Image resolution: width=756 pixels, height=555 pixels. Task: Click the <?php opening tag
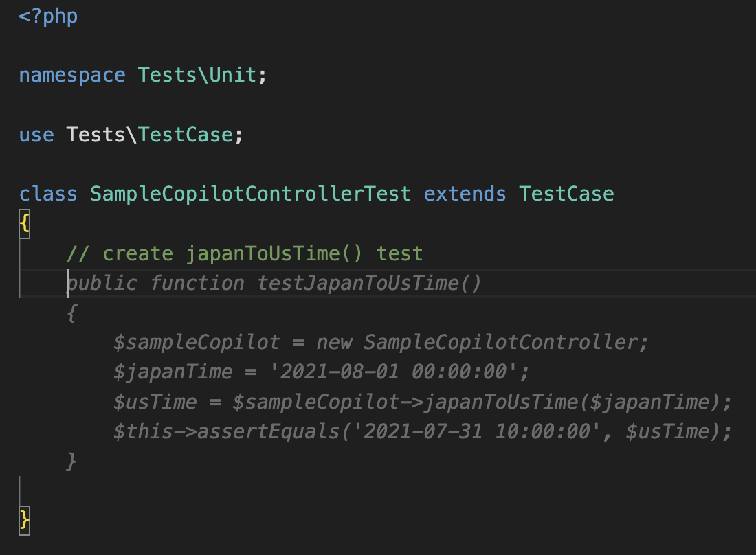tap(48, 16)
